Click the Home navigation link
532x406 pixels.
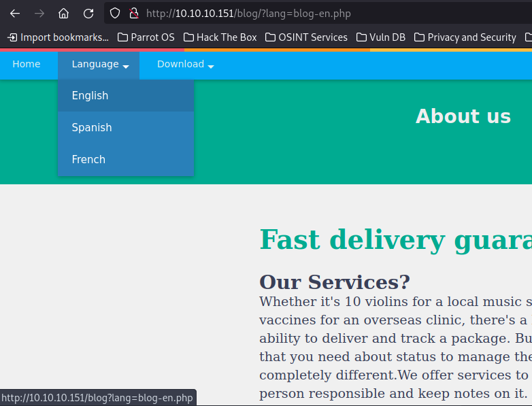pyautogui.click(x=27, y=65)
